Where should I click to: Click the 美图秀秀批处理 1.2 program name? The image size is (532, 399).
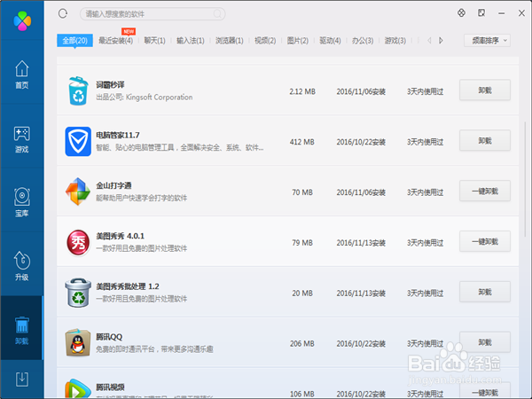127,286
